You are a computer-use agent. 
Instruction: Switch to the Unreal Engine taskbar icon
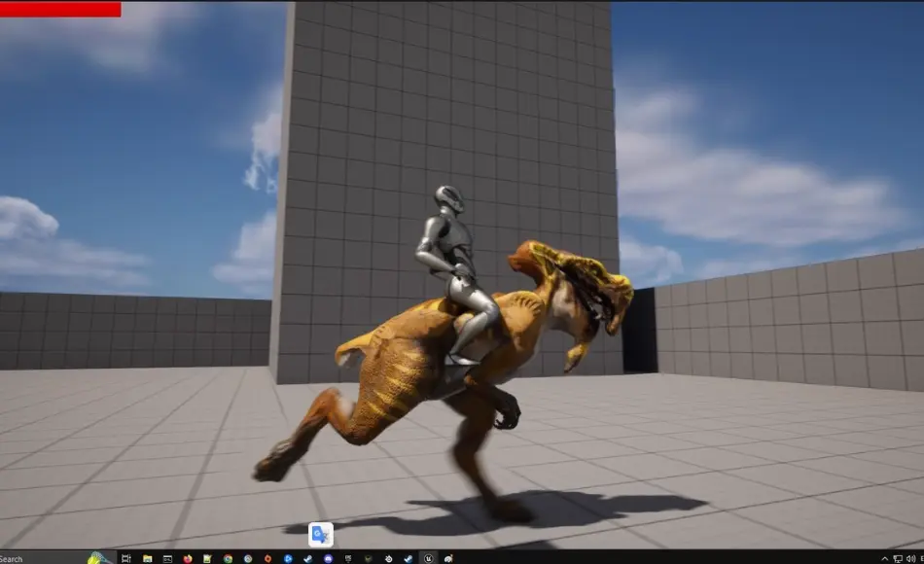coord(428,559)
